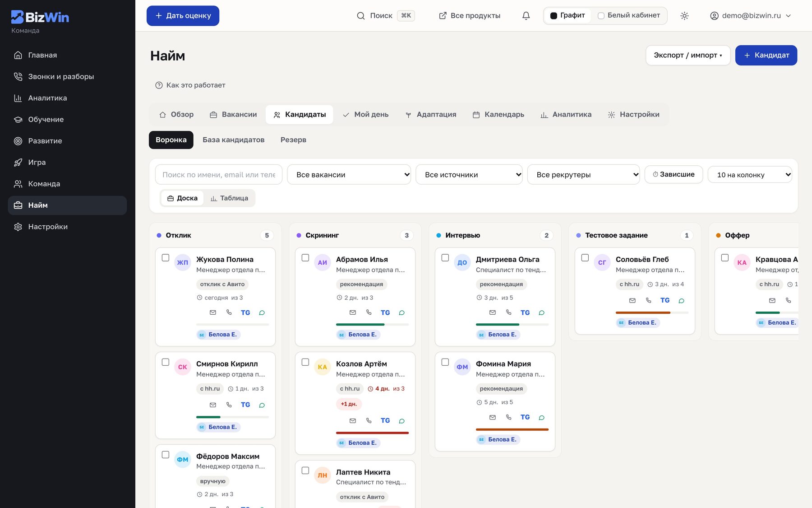Image resolution: width=812 pixels, height=508 pixels.
Task: Open Звонки и разборы in sidebar
Action: pyautogui.click(x=67, y=77)
